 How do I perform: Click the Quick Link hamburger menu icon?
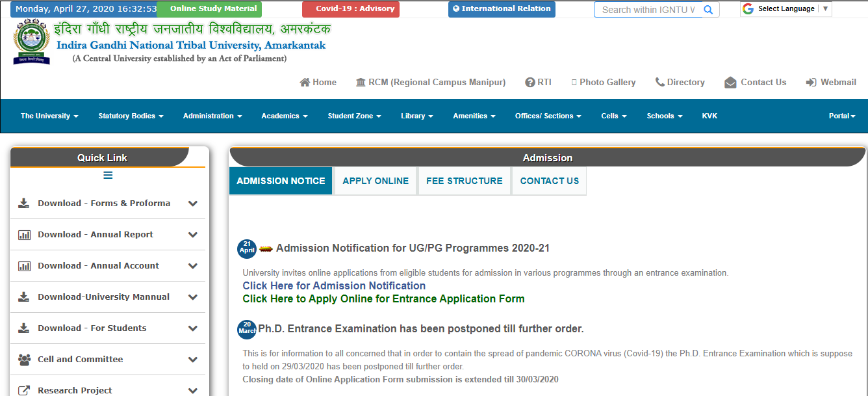click(108, 175)
